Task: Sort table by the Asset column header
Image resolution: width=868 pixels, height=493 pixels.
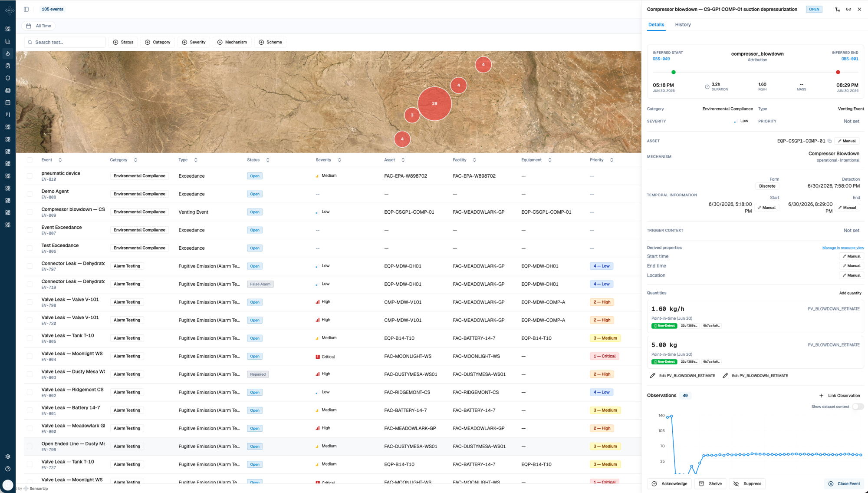Action: 395,160
